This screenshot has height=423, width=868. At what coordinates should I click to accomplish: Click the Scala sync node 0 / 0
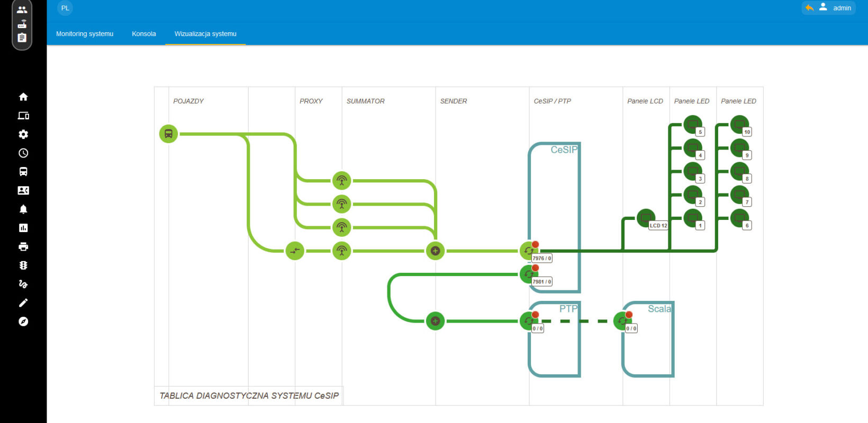click(622, 321)
